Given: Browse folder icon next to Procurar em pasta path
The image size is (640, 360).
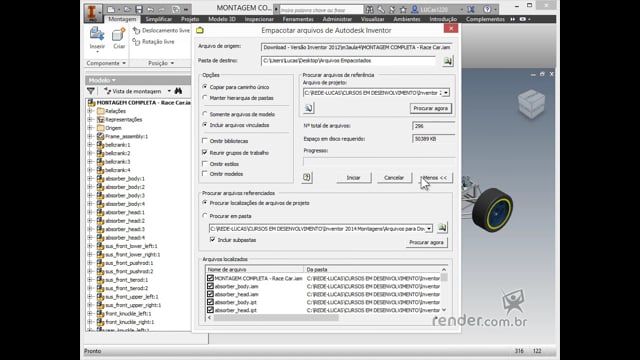Looking at the screenshot, I should click(442, 228).
